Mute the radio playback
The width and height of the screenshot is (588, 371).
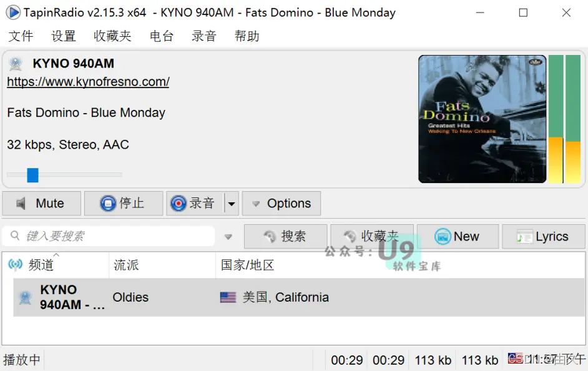coord(42,204)
